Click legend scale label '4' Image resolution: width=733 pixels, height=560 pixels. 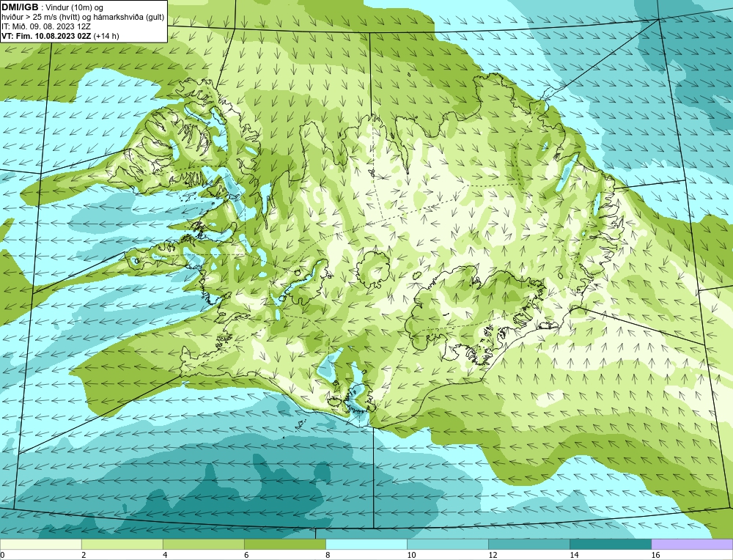(x=165, y=555)
